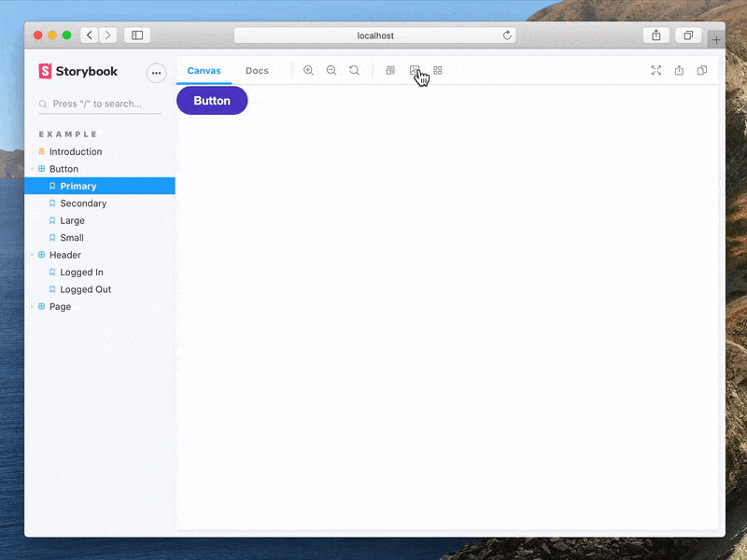Open the Logged In story
The image size is (747, 560).
click(100, 272)
